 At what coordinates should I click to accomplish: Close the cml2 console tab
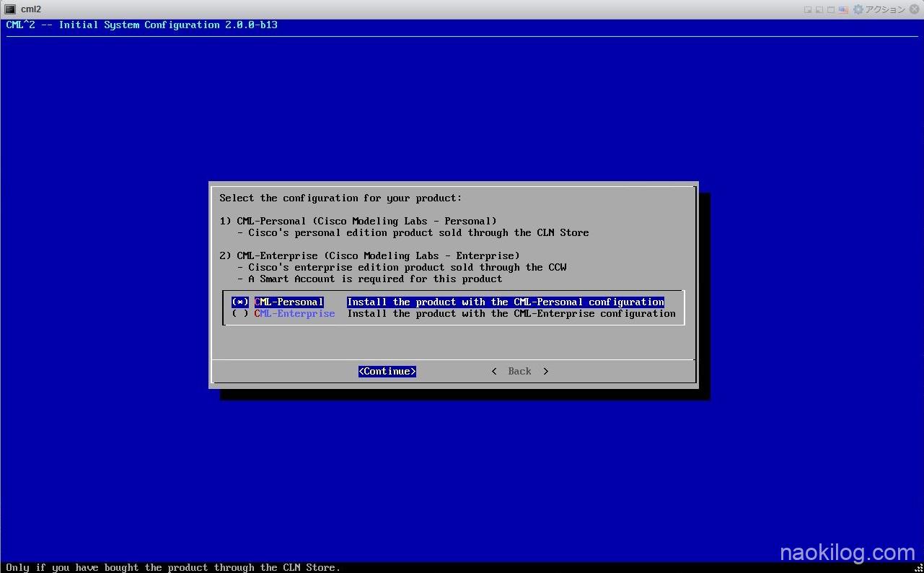click(915, 9)
